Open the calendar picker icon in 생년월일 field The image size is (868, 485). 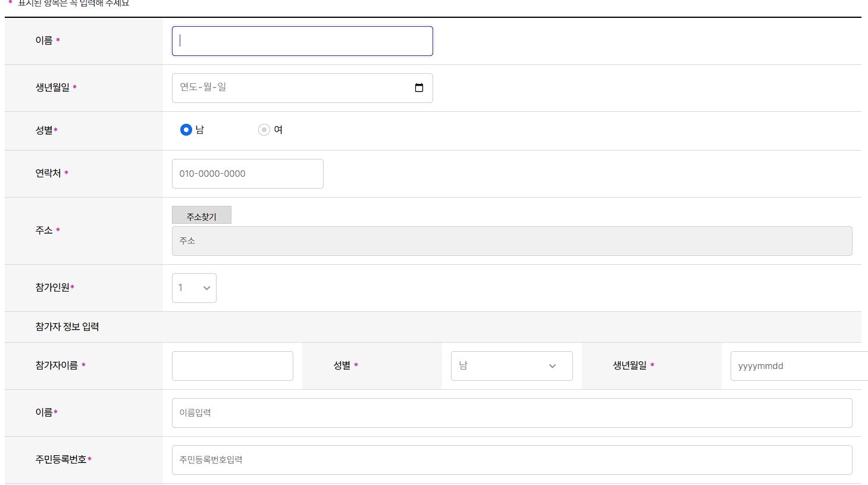pyautogui.click(x=419, y=87)
